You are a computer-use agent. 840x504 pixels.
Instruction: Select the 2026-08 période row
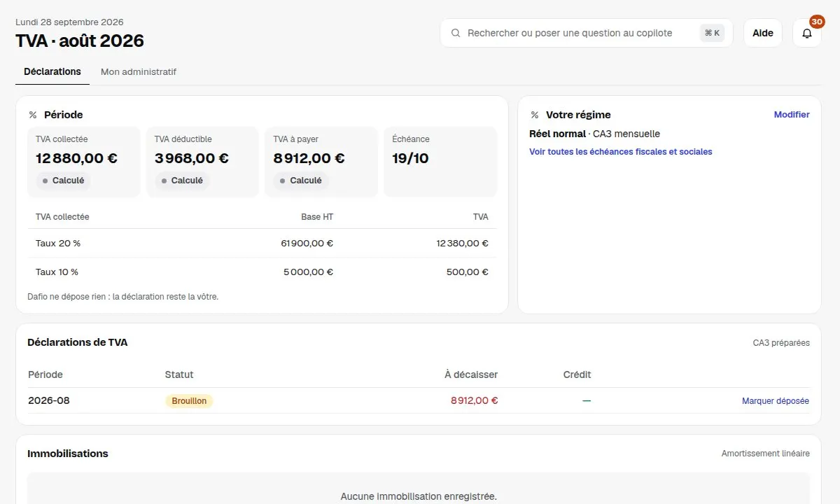[419, 401]
